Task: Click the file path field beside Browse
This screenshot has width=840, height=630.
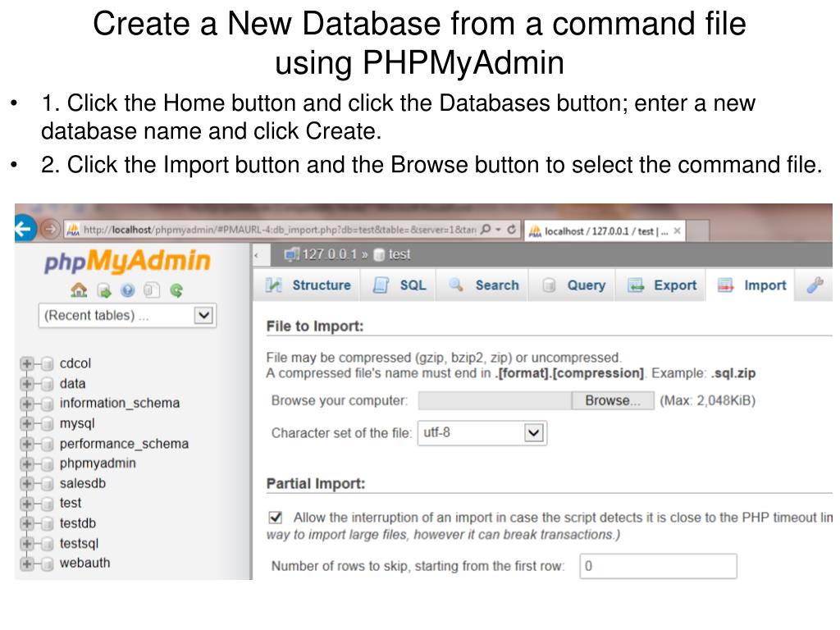Action: (495, 400)
